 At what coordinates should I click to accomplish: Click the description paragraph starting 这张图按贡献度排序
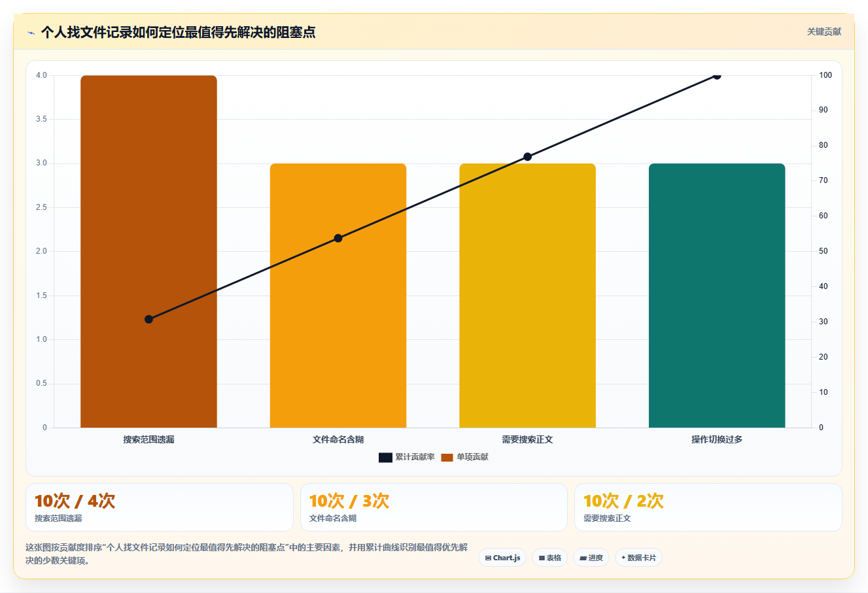click(x=247, y=554)
